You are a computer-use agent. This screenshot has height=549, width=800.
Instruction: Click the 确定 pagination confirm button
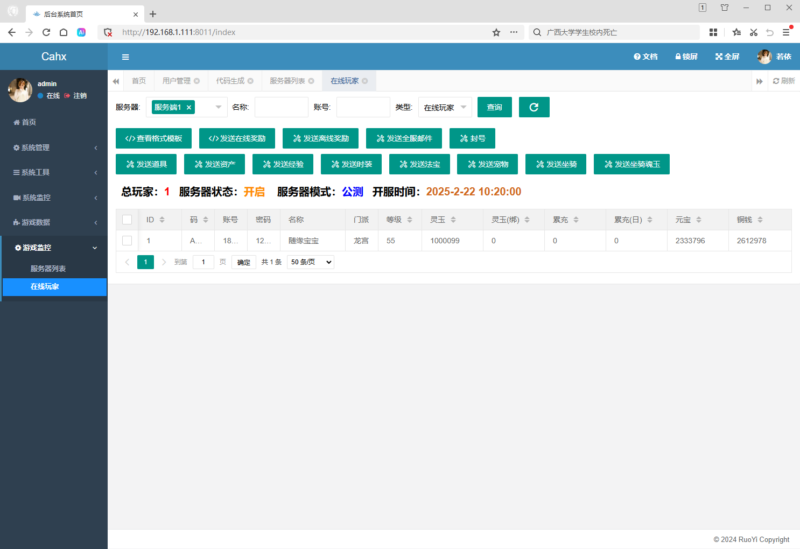pyautogui.click(x=243, y=262)
